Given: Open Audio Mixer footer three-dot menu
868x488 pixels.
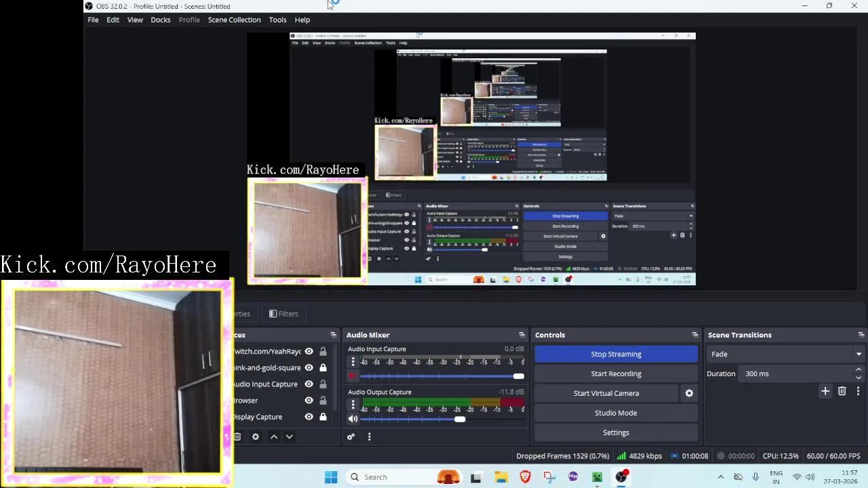Looking at the screenshot, I should click(x=370, y=437).
